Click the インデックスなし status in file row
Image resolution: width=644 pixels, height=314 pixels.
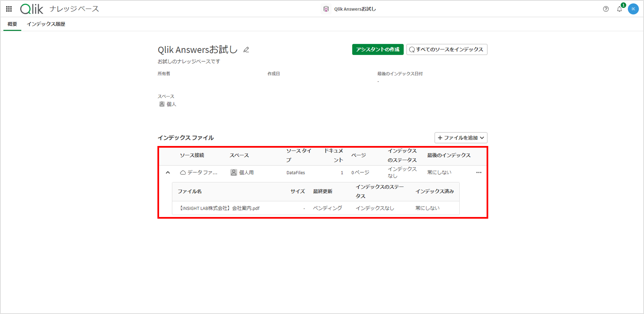pos(375,208)
